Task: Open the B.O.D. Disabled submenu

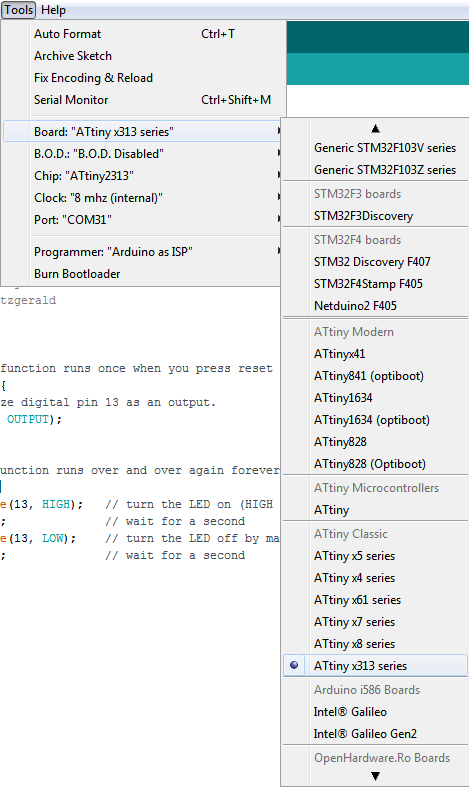Action: (142, 154)
